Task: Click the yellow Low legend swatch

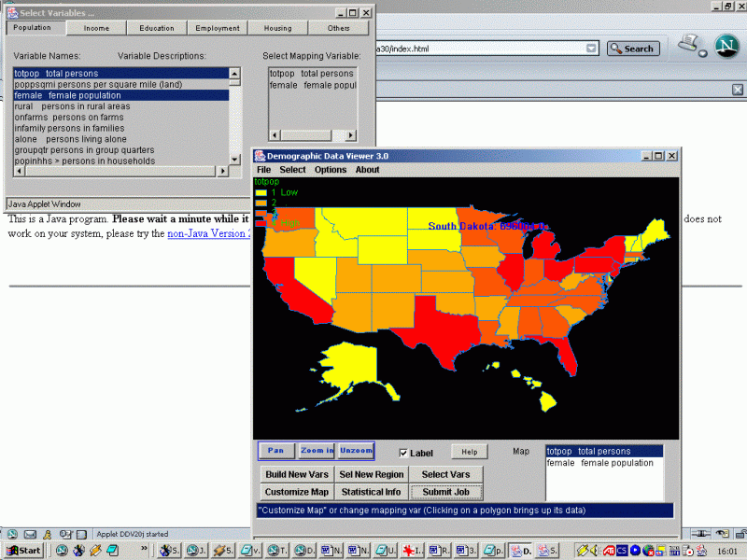Action: click(261, 192)
